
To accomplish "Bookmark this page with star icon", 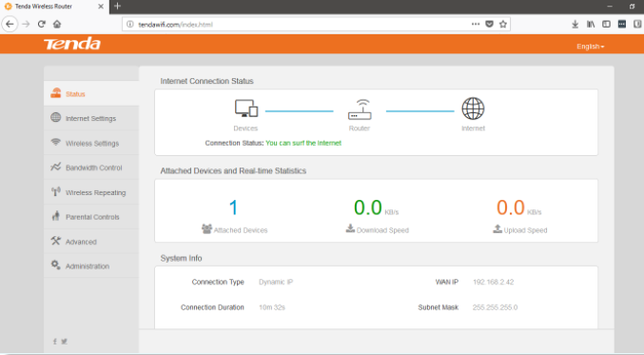I will pos(502,24).
